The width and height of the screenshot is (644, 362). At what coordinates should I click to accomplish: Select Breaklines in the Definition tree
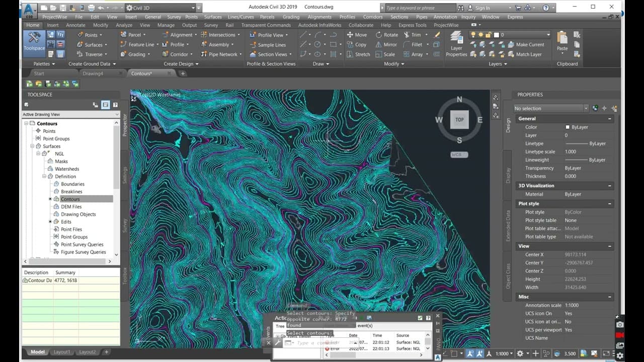point(71,192)
